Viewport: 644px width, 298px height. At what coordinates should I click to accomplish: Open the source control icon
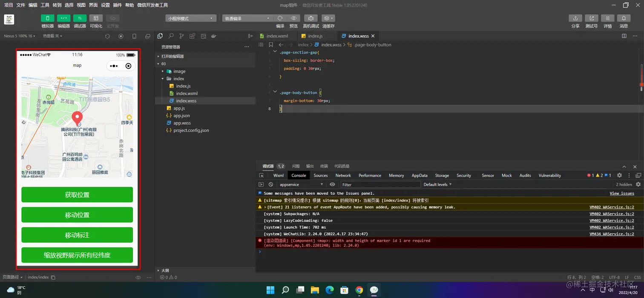pyautogui.click(x=181, y=36)
